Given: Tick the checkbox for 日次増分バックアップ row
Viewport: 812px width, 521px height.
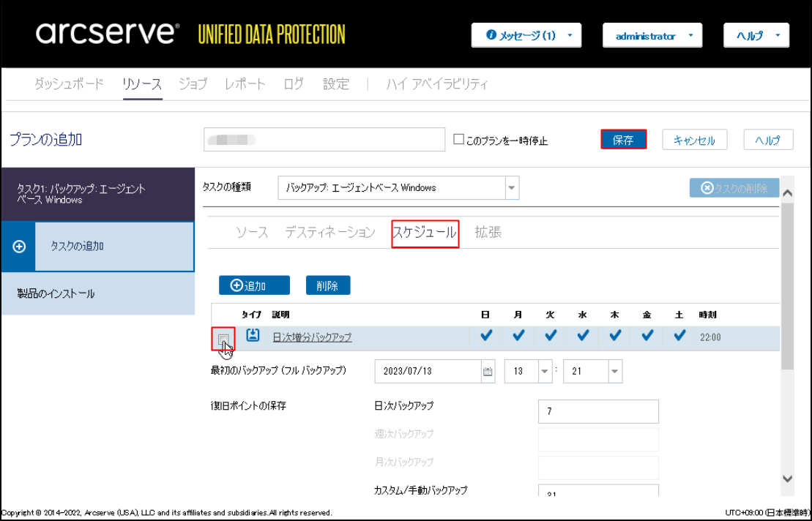Looking at the screenshot, I should pos(223,339).
